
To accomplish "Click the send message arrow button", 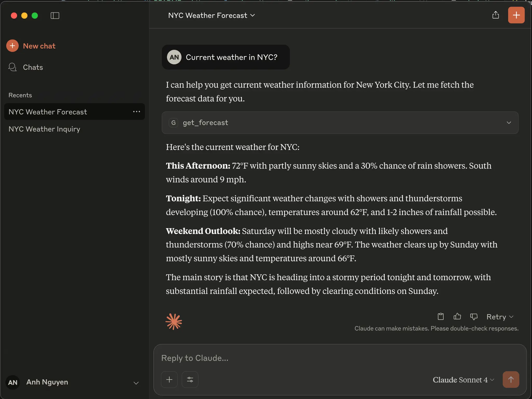I will click(511, 379).
